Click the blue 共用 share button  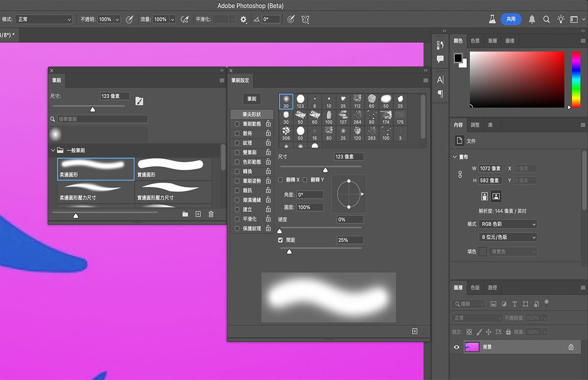coord(511,19)
